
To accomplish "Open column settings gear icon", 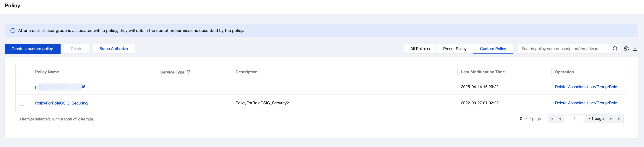I will [x=626, y=49].
